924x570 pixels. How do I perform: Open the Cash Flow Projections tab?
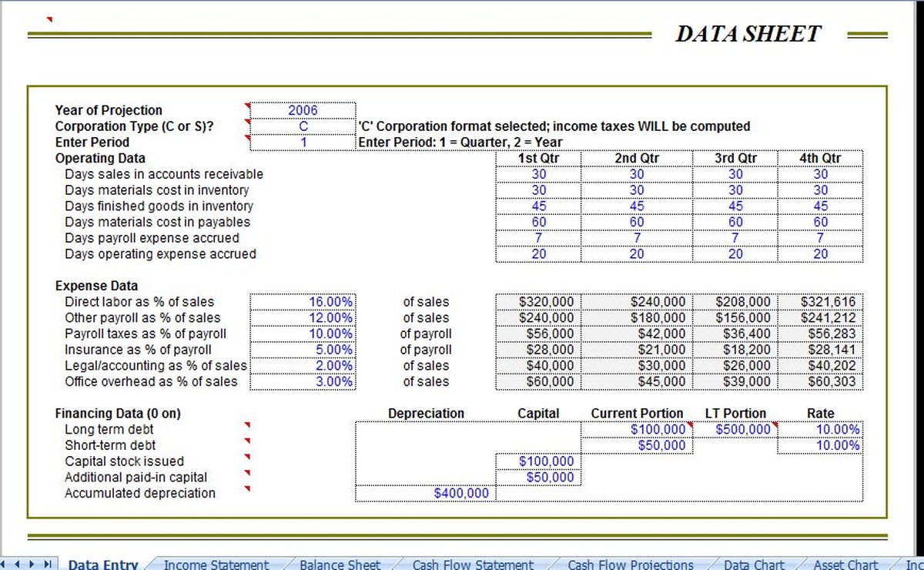click(630, 564)
